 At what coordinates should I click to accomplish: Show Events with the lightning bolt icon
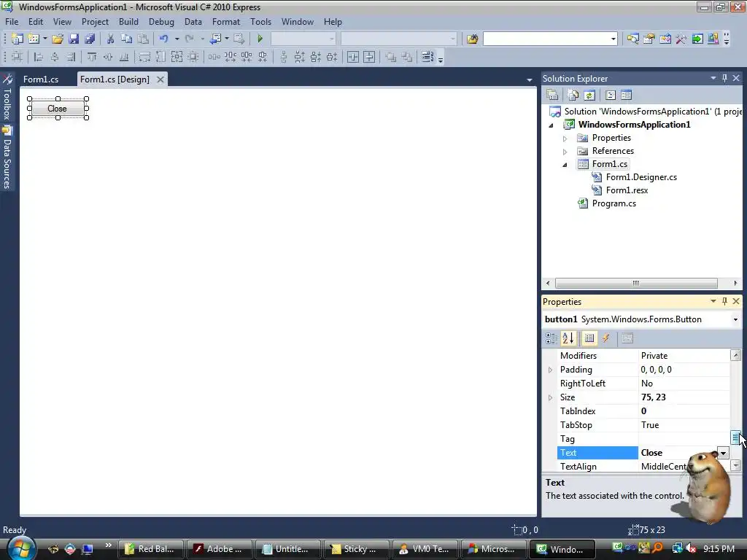(606, 338)
